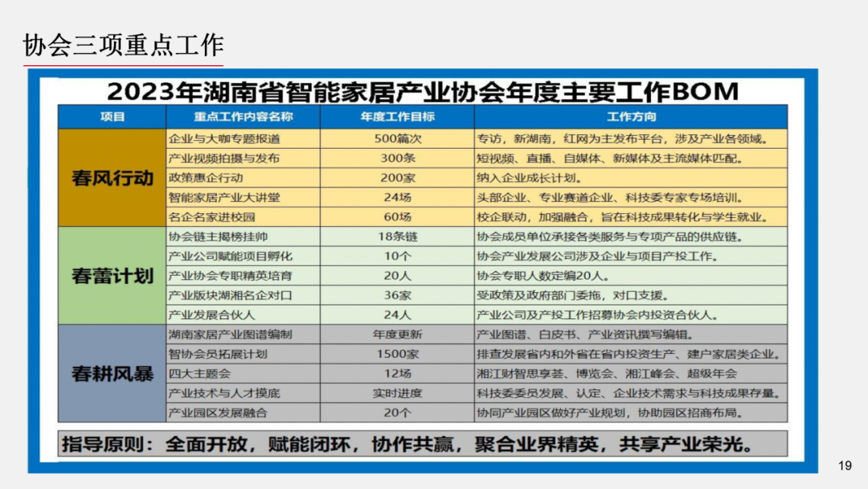Click the 产业发展合伙人 cell
Image resolution: width=868 pixels, height=489 pixels.
tap(243, 315)
